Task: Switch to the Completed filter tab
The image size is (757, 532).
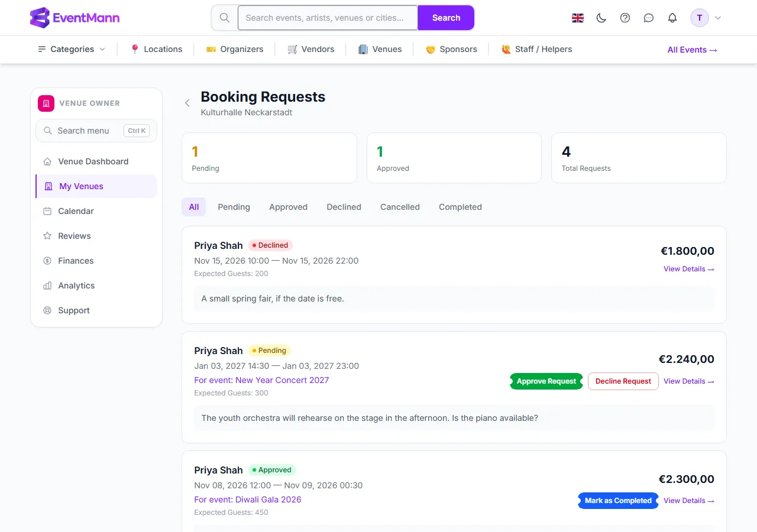Action: [460, 207]
